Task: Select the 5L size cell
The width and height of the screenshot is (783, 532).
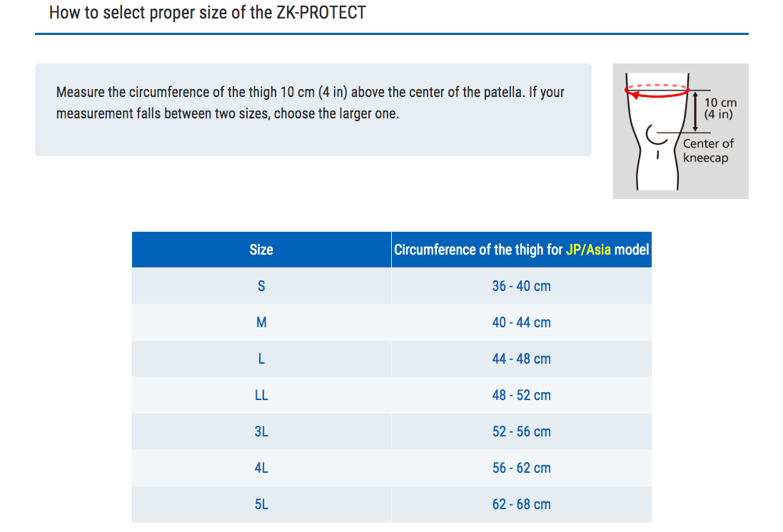Action: pos(261,505)
